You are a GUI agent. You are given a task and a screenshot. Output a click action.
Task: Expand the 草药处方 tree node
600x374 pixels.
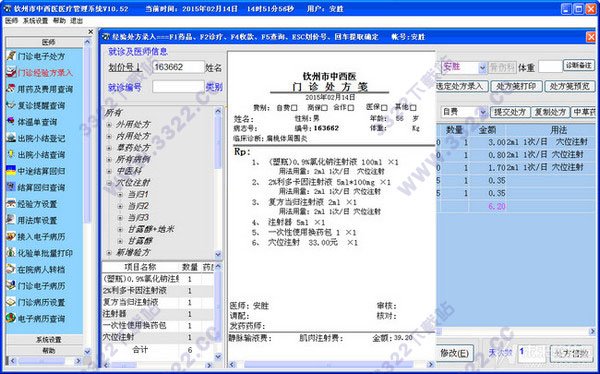point(109,148)
